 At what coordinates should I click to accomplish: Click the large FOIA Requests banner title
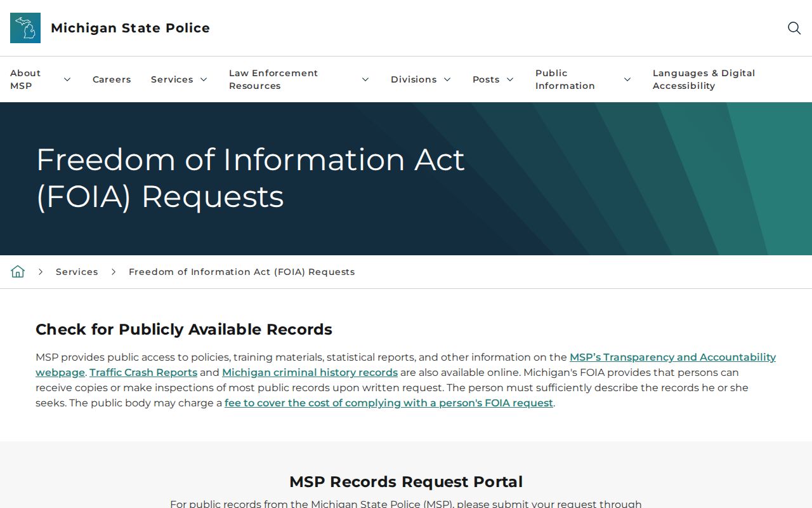(x=251, y=178)
